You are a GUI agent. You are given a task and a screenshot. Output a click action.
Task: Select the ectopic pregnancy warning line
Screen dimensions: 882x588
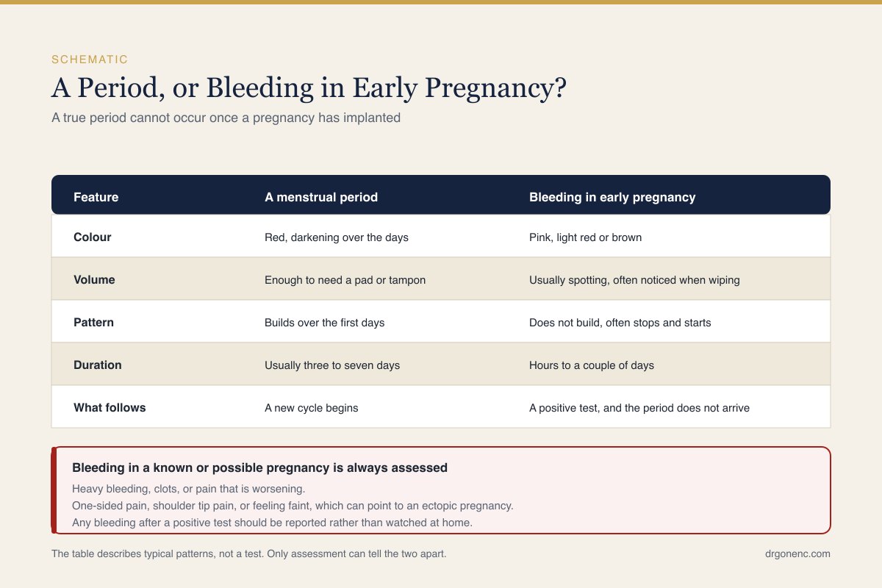[293, 506]
